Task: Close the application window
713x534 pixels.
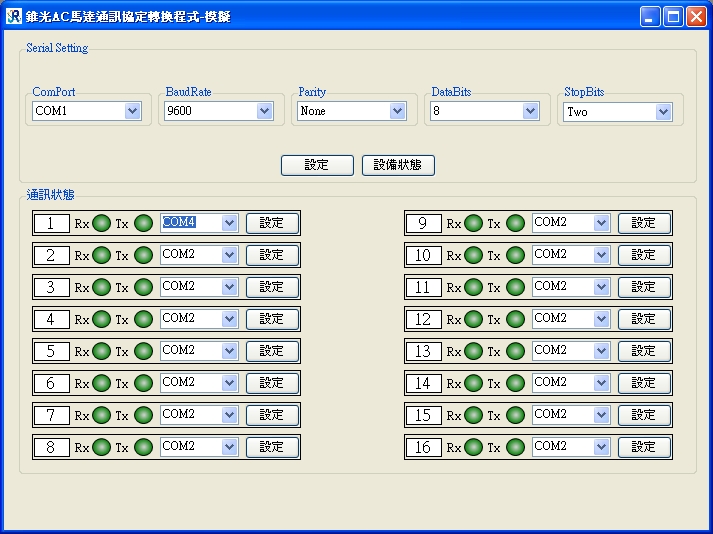Action: coord(696,17)
